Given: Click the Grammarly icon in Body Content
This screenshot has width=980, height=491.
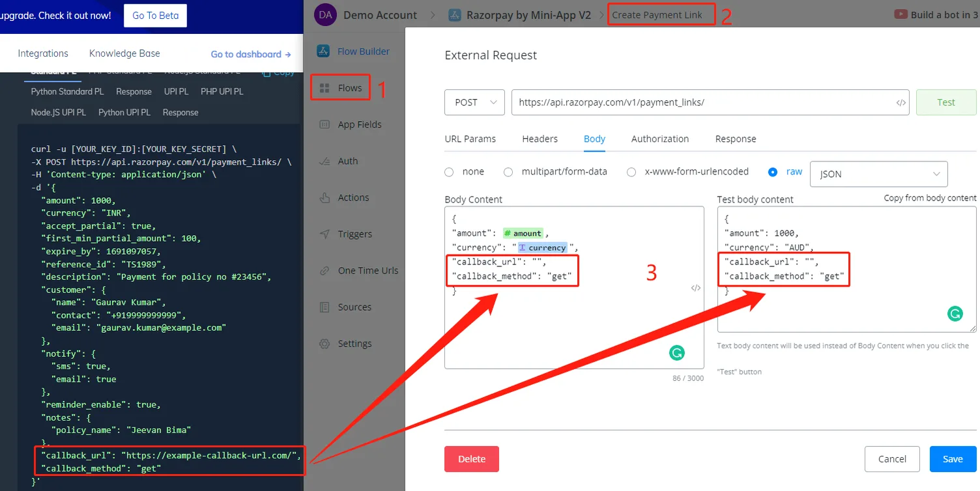Looking at the screenshot, I should click(677, 353).
